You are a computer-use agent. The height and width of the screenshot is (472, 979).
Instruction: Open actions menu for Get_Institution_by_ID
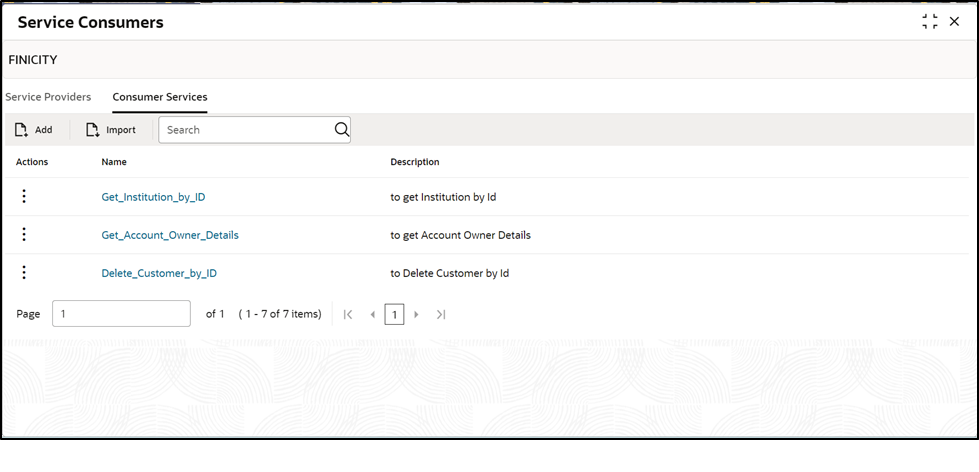(x=24, y=196)
